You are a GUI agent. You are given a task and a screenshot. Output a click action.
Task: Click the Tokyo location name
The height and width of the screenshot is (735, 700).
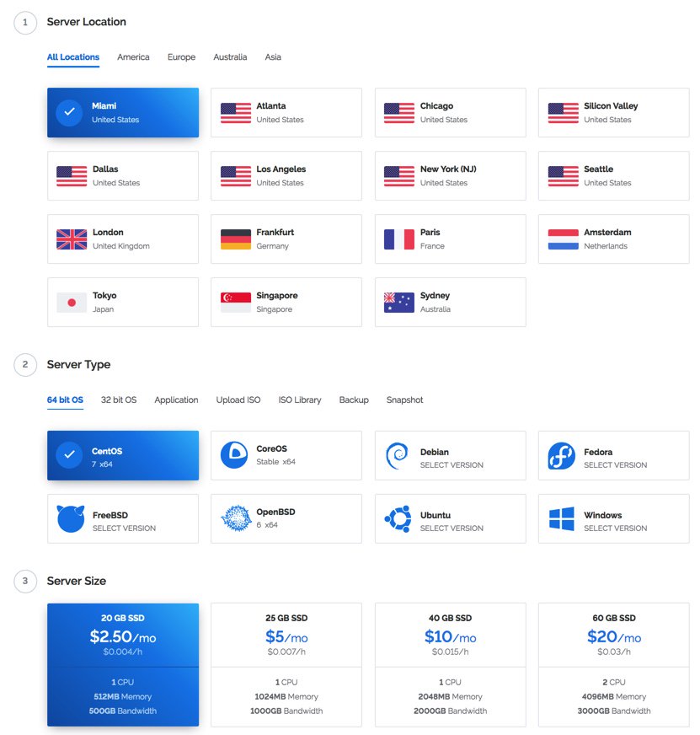point(104,296)
